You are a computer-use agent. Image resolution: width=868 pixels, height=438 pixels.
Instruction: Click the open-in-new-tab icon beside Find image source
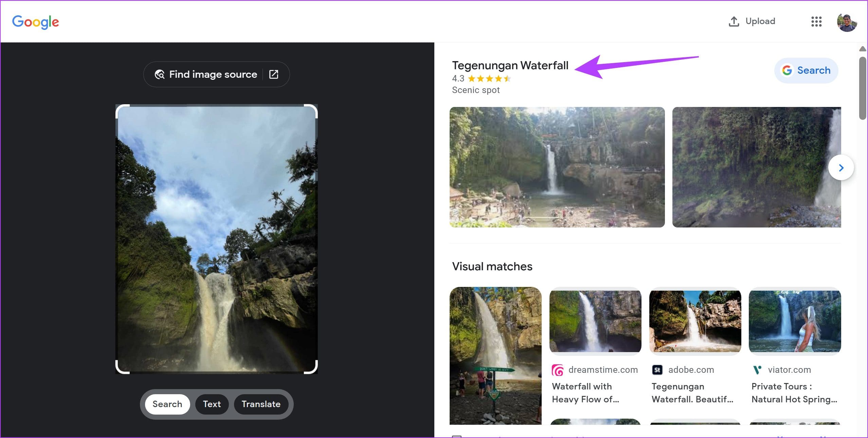(274, 74)
